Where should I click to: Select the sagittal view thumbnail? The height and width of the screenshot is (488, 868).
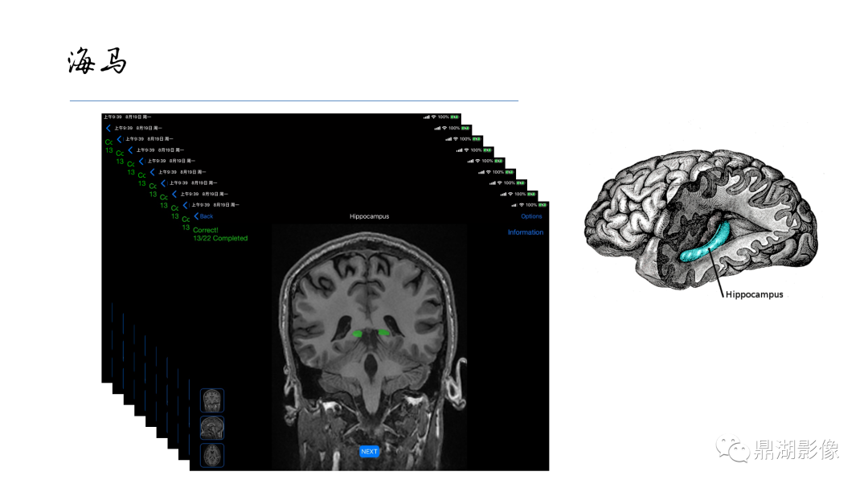[212, 428]
